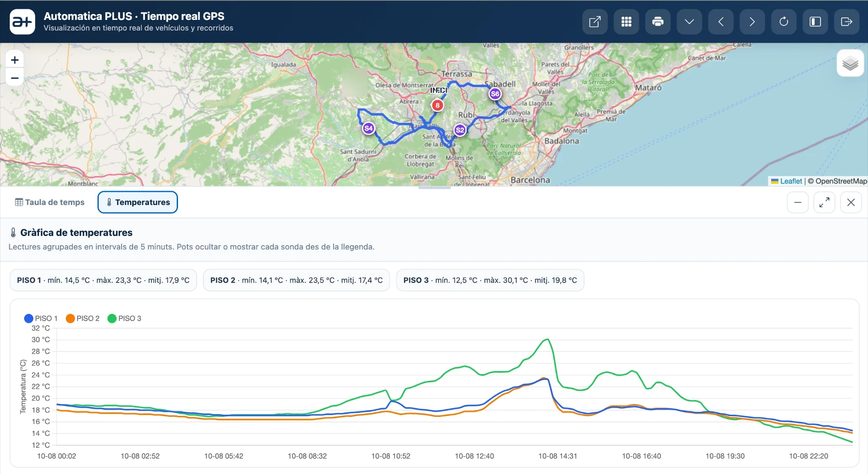Image resolution: width=868 pixels, height=474 pixels.
Task: Switch to Taula de temps tab
Action: tap(50, 202)
